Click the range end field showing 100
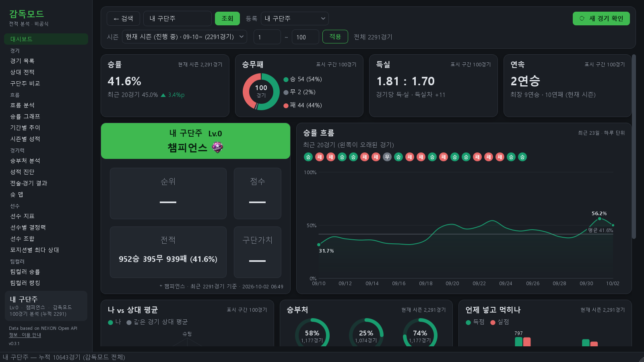This screenshot has width=644, height=362. 305,37
